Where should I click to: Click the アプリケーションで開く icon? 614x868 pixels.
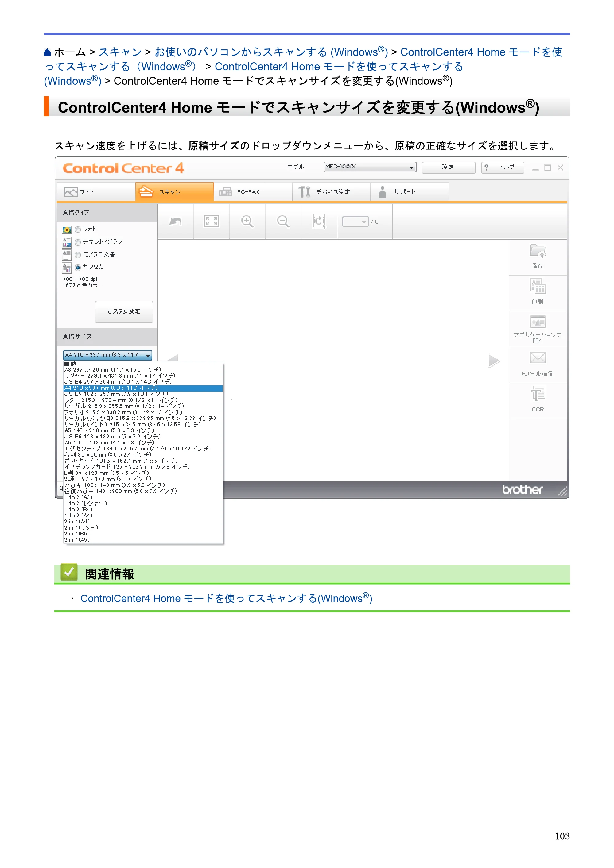tap(538, 322)
